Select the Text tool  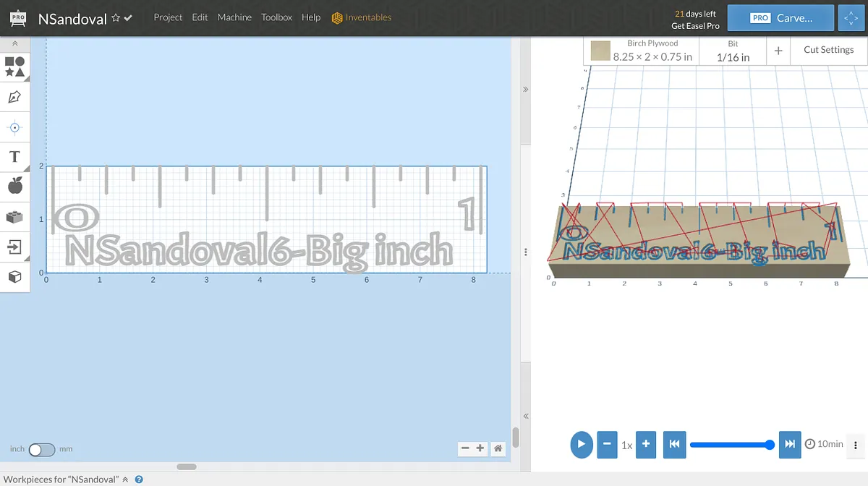coord(14,157)
